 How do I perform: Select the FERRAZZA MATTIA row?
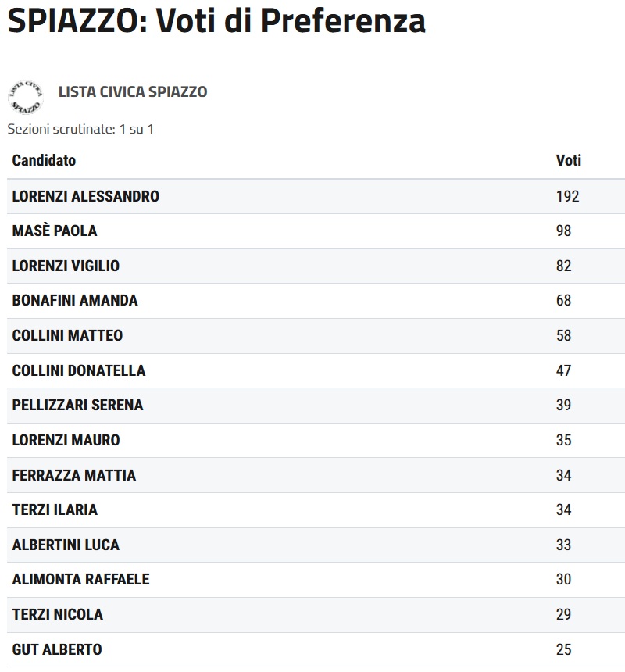tap(74, 475)
